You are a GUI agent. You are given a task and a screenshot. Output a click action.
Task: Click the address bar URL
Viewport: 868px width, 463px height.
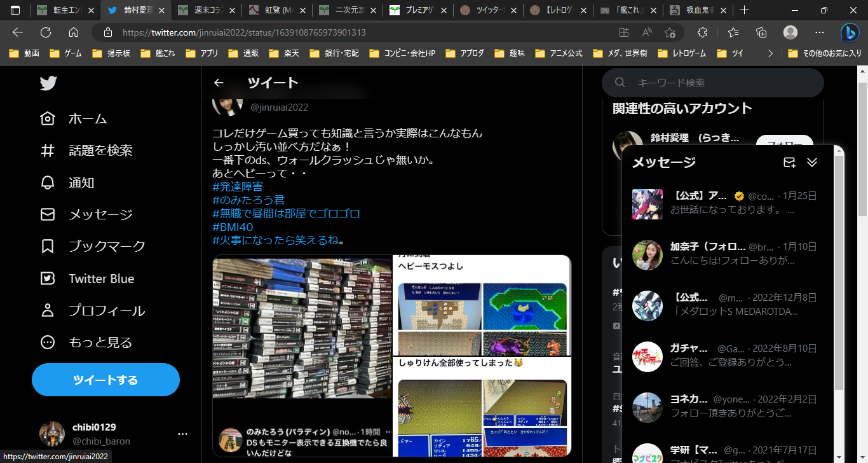coord(244,32)
